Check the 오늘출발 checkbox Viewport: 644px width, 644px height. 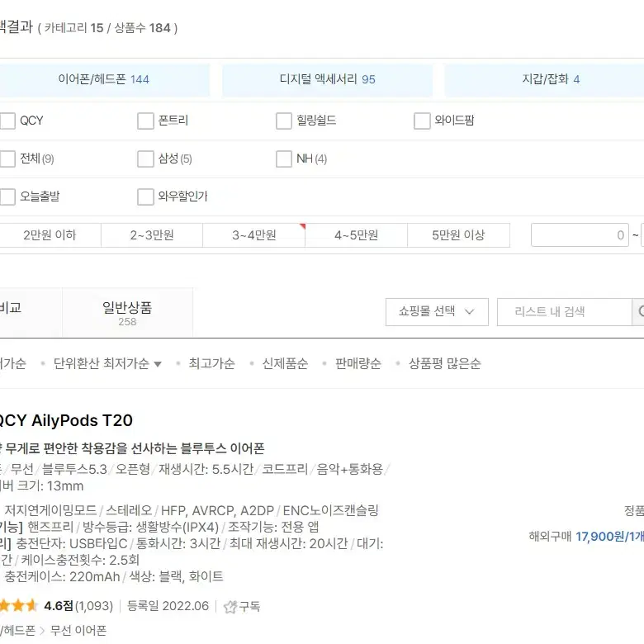(x=7, y=197)
